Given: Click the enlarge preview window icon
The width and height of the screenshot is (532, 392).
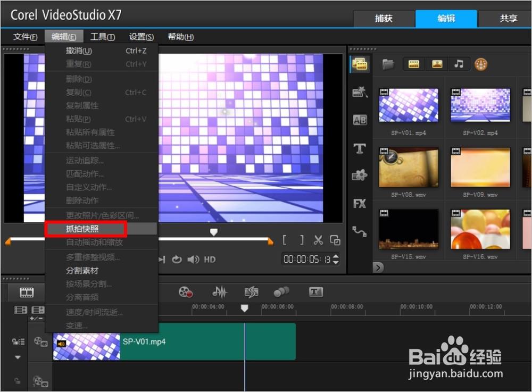Looking at the screenshot, I should 335,240.
